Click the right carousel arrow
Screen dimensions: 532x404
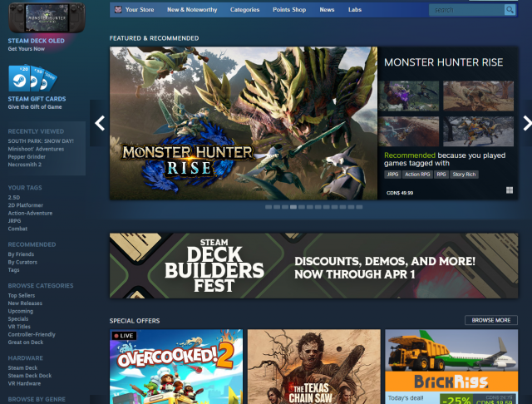(x=526, y=123)
